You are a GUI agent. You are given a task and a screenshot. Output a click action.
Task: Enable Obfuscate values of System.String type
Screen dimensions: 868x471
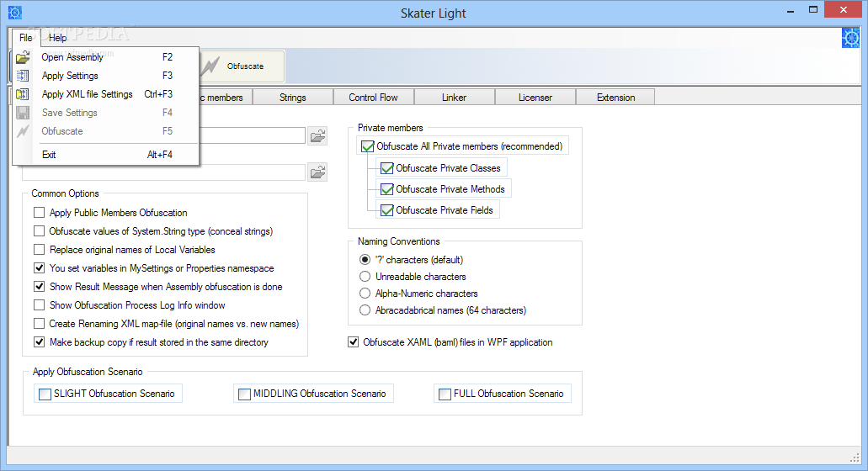click(x=40, y=231)
